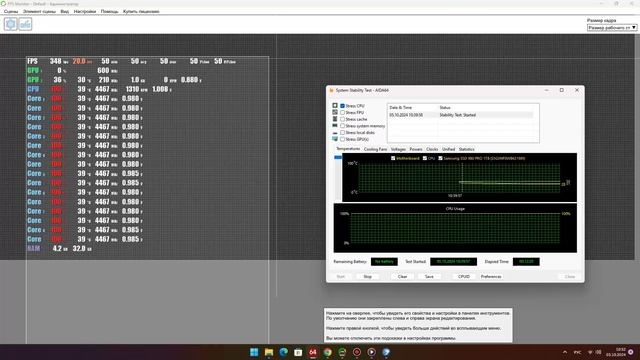Click the Test Started date value field
This screenshot has width=640, height=360.
pos(453,262)
